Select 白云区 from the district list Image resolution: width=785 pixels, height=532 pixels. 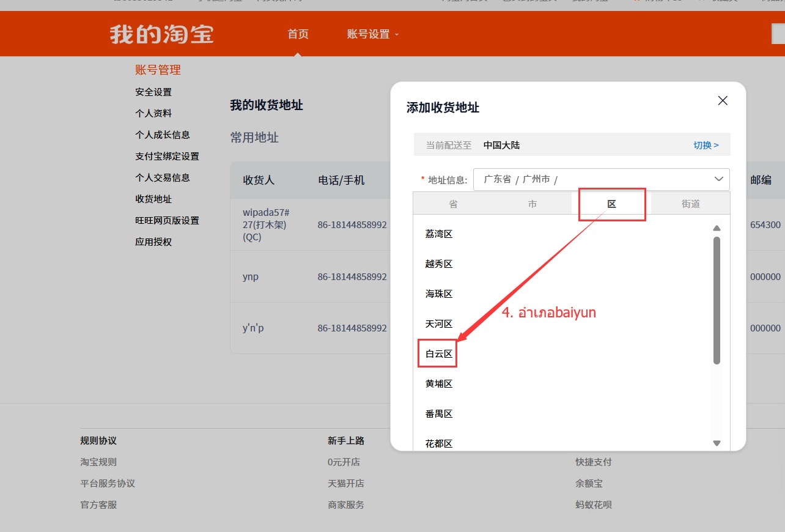439,353
